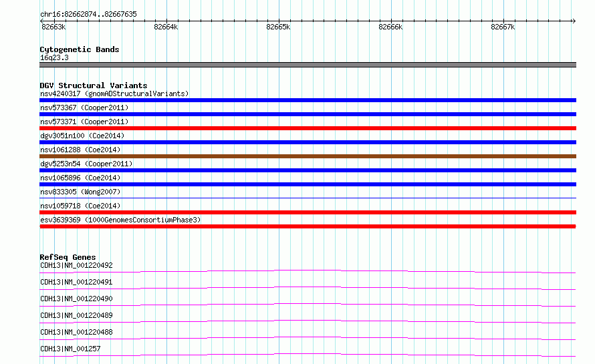Click the 82663k ruler tick label

[53, 27]
